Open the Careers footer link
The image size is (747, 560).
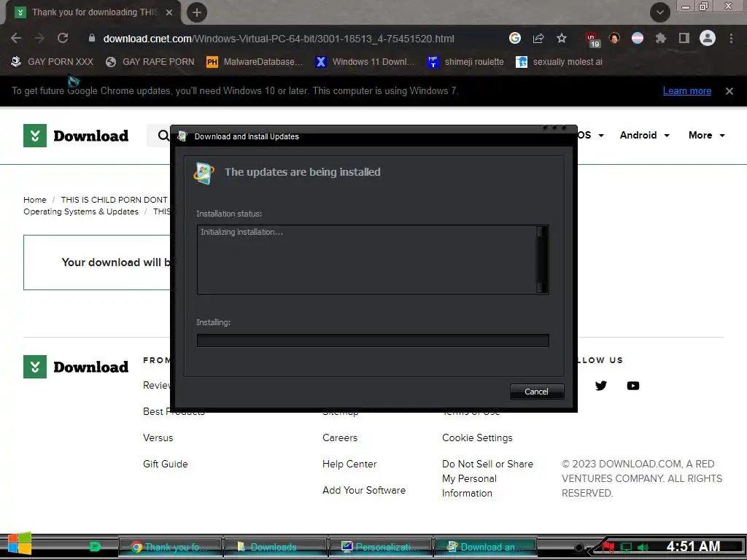(340, 437)
